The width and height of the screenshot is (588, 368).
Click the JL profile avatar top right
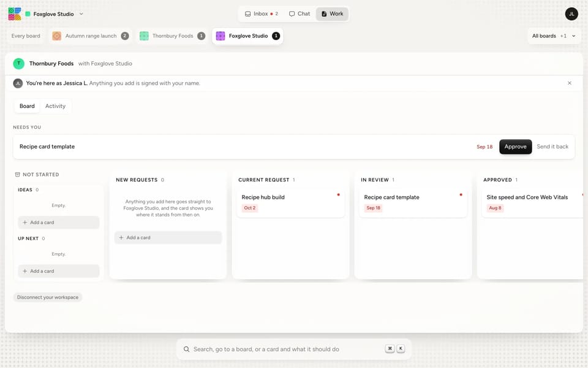click(x=571, y=14)
